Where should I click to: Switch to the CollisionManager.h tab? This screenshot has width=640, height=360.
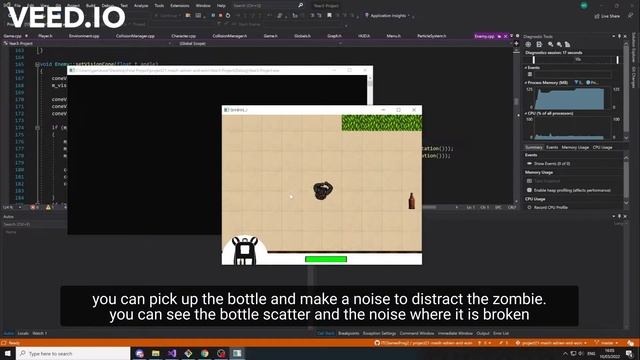(229, 36)
